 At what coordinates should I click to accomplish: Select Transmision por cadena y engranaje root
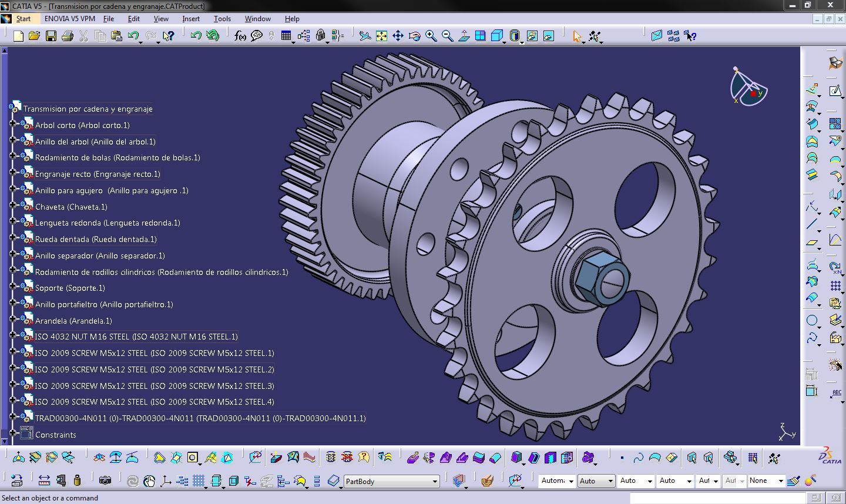[88, 109]
